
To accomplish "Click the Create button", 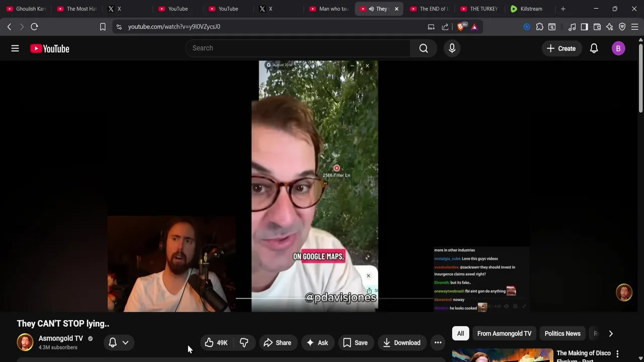I will [x=561, y=48].
